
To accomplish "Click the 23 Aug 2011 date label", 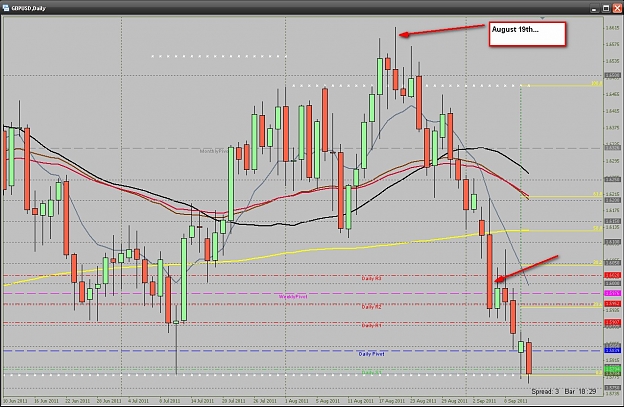I will coord(423,401).
